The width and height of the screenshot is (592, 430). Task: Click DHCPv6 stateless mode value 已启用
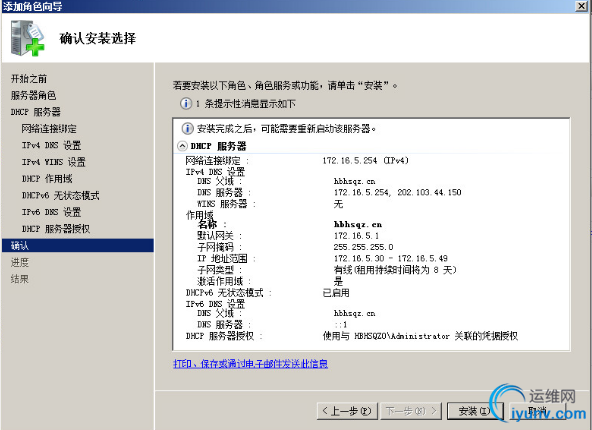(x=336, y=293)
